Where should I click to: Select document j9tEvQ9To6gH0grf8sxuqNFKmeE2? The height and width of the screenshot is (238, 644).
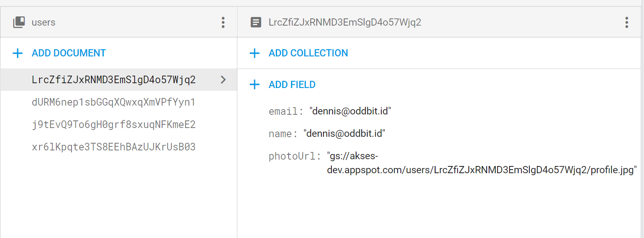coord(114,124)
